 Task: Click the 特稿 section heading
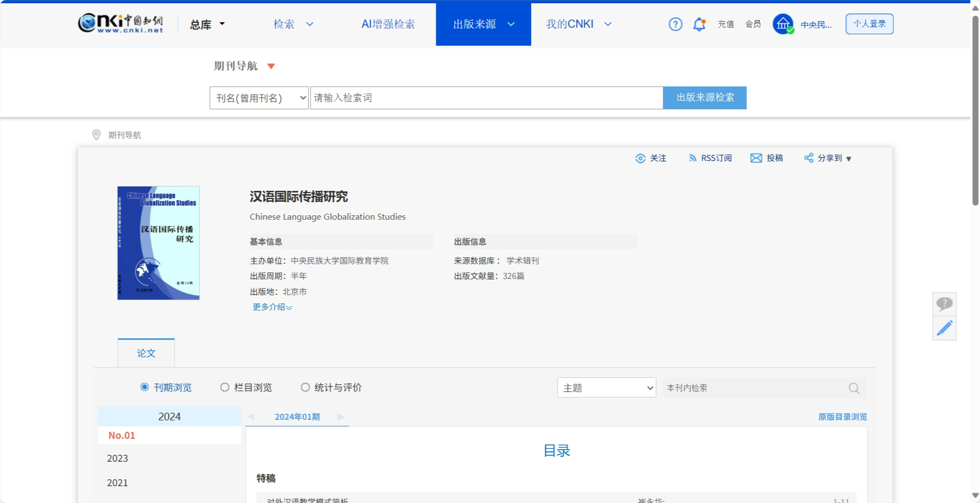point(266,479)
